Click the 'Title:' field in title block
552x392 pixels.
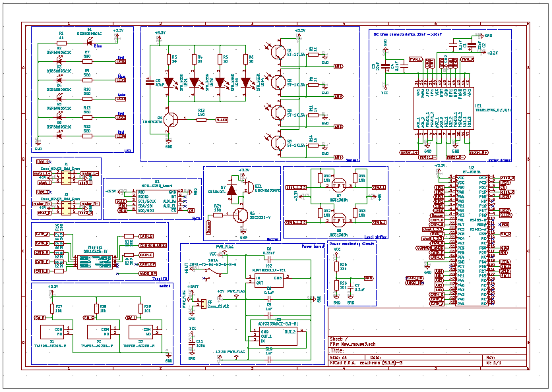click(x=337, y=351)
